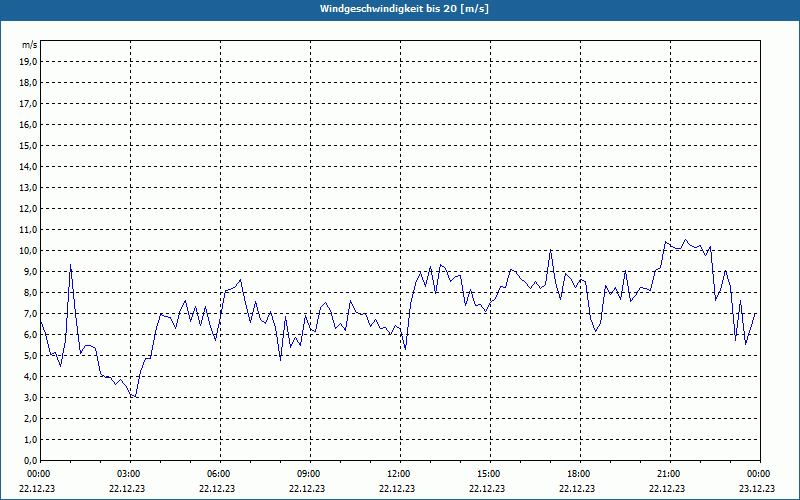Pick the 22.12.23 date beneath 15:00
The image size is (800, 500).
[x=487, y=488]
